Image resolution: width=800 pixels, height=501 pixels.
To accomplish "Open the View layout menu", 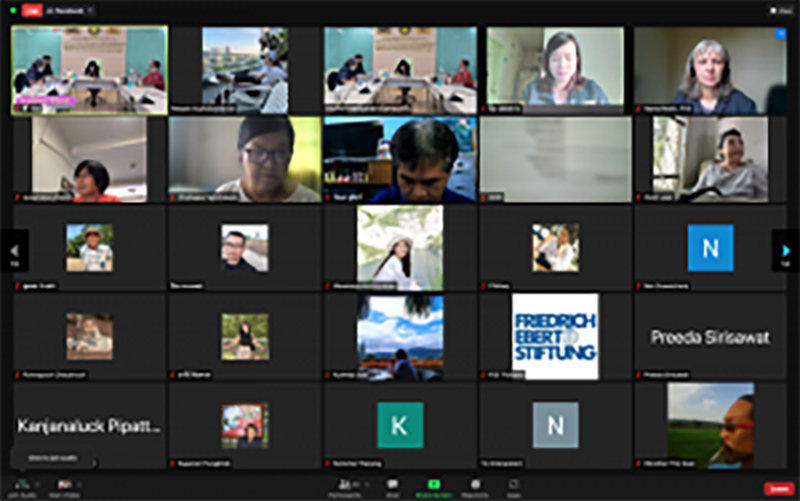I will (x=779, y=10).
